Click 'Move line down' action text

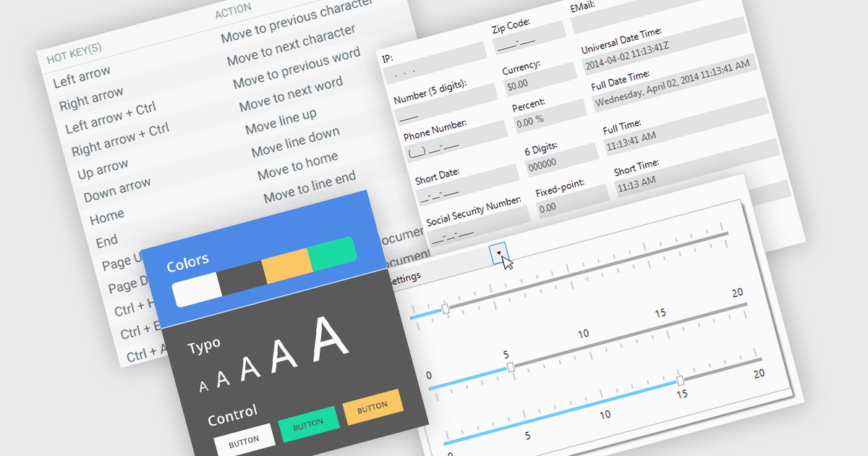click(x=296, y=143)
